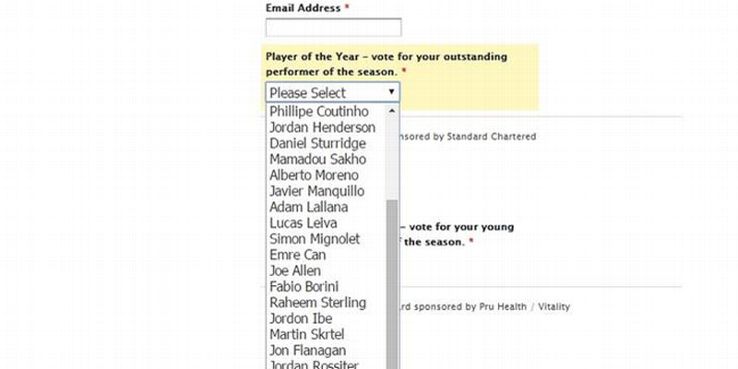Select Martin Skrtel in the list

(327, 335)
